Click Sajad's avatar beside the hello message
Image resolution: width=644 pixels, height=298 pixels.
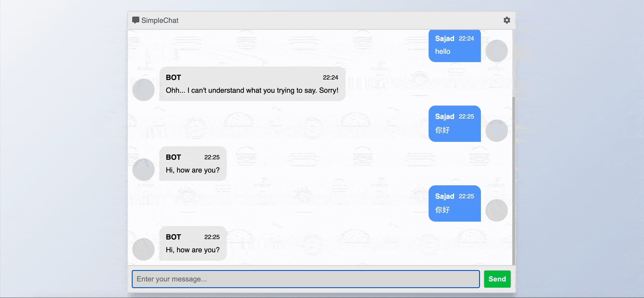[x=496, y=51]
